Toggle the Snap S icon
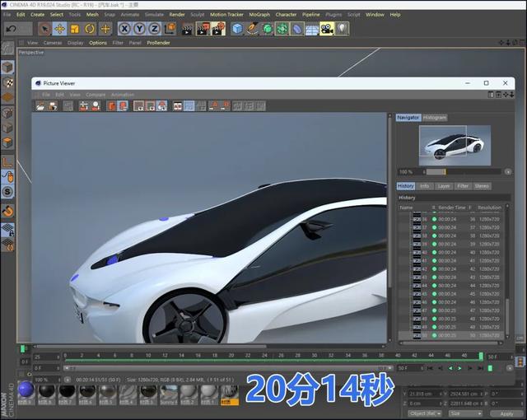527x420 pixels. 7,192
